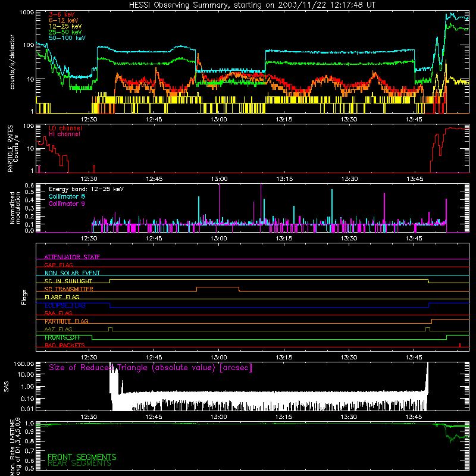Click the small red spike on BAD_PACKETS line

point(460,345)
